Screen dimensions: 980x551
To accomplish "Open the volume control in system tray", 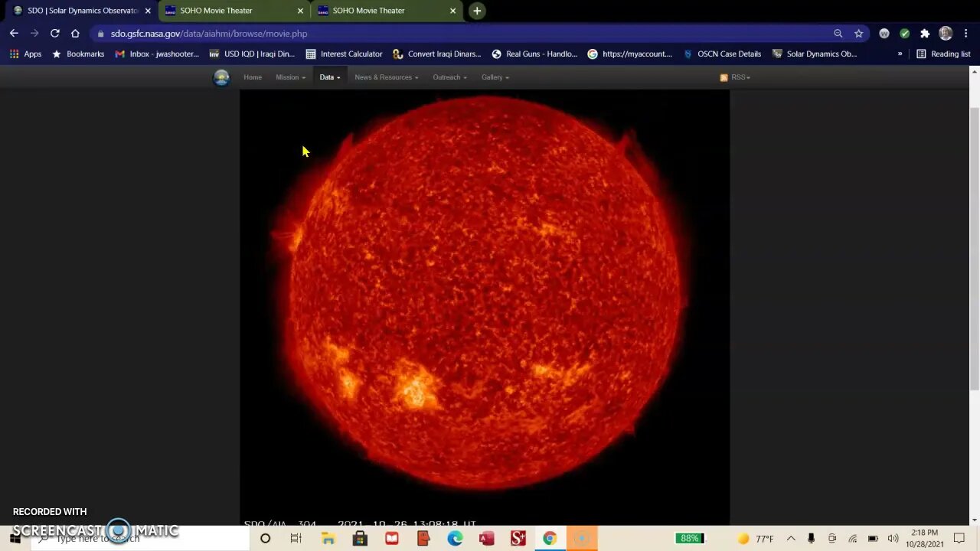I will [893, 539].
